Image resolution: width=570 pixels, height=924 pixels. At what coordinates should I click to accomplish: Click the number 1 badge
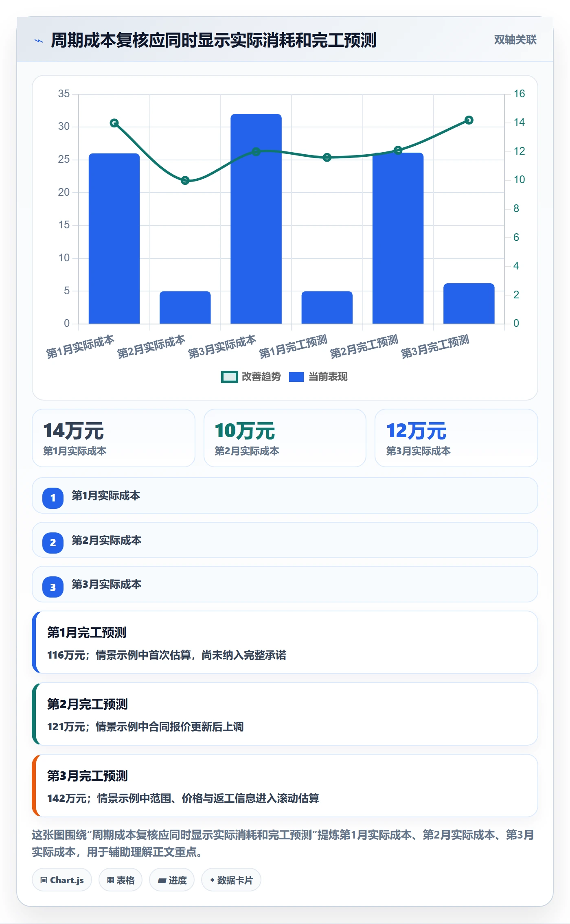point(53,498)
